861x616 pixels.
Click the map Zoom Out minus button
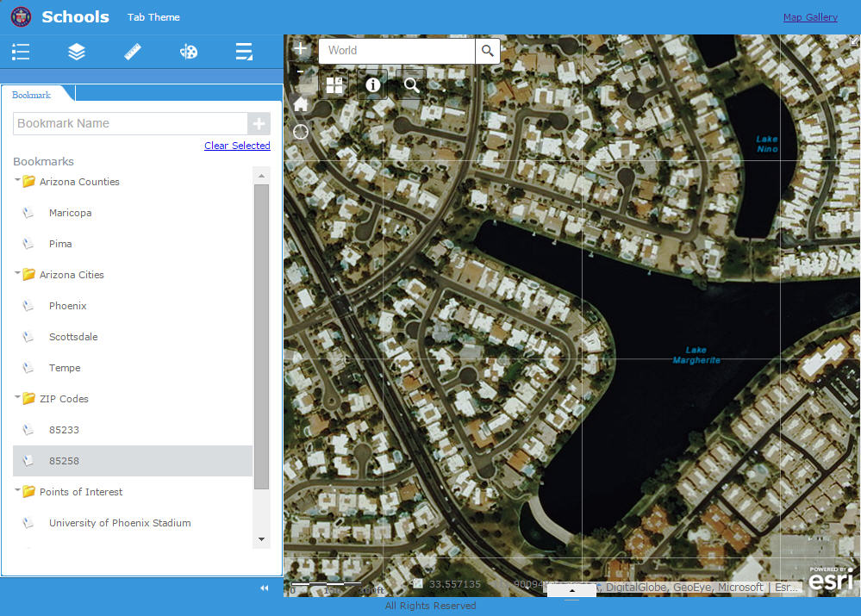pyautogui.click(x=301, y=72)
